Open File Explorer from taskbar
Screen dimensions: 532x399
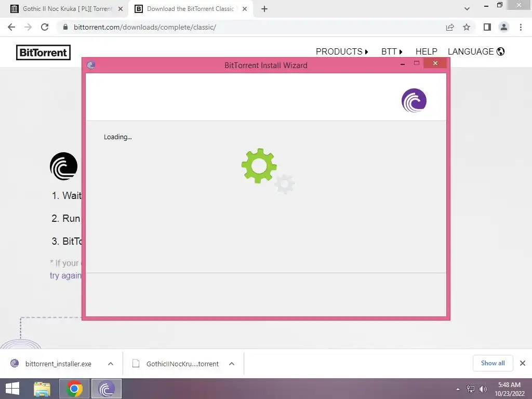[42, 389]
